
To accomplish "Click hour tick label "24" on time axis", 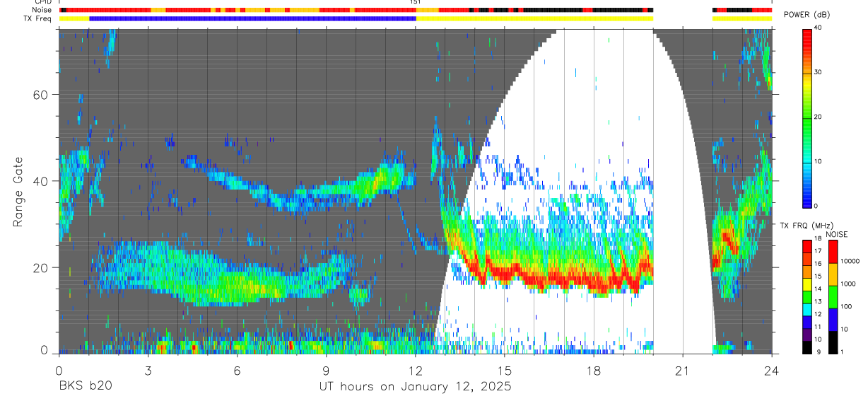I will pyautogui.click(x=772, y=371).
